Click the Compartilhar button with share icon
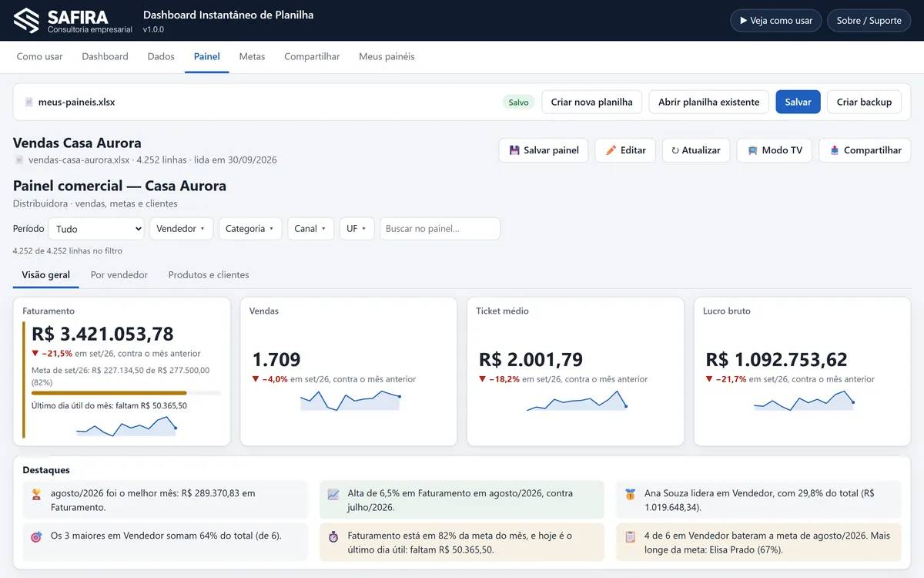 pyautogui.click(x=865, y=150)
